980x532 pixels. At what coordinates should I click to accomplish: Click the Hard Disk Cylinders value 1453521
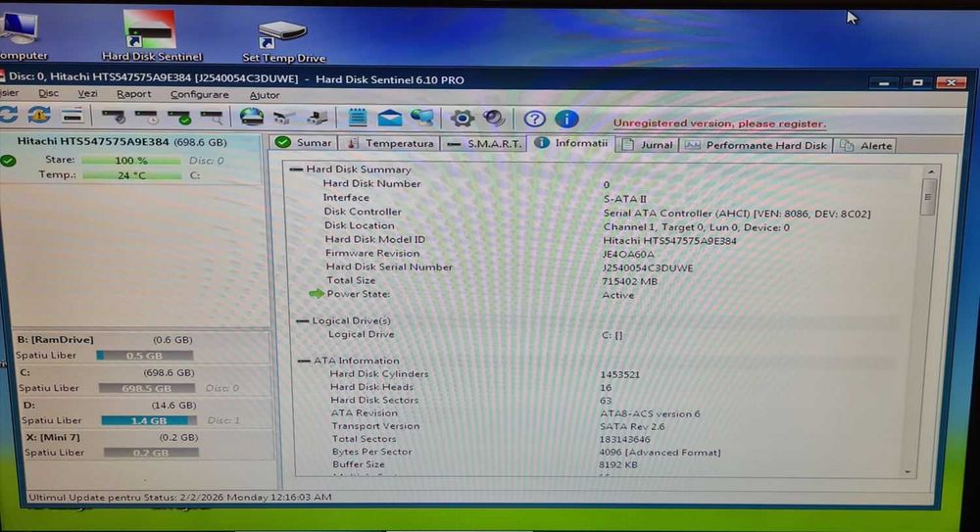(x=619, y=375)
